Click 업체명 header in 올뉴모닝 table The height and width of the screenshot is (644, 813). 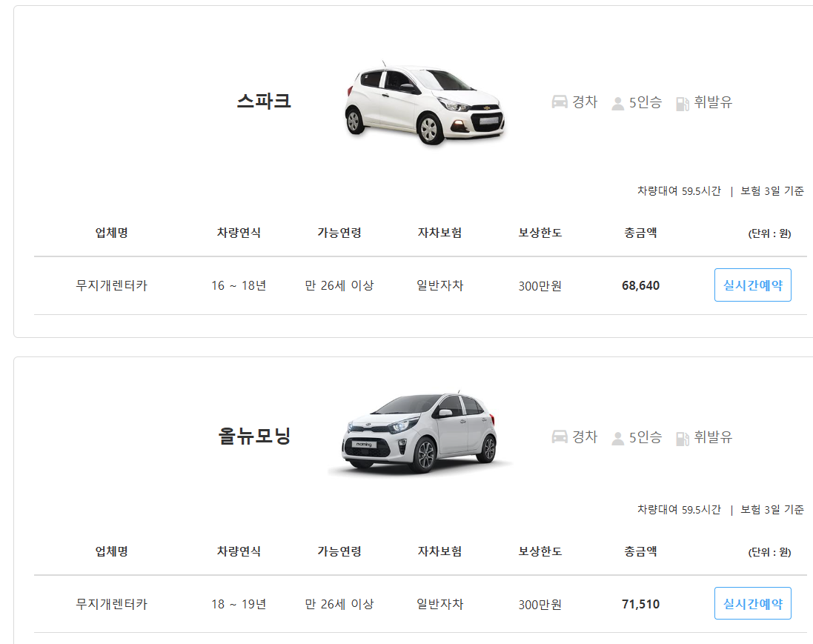click(111, 551)
